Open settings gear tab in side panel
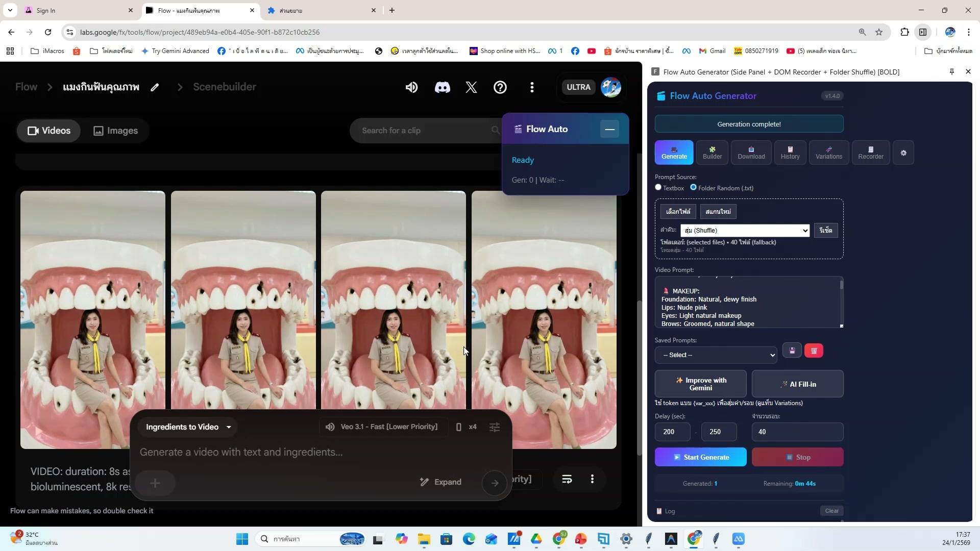 (903, 153)
